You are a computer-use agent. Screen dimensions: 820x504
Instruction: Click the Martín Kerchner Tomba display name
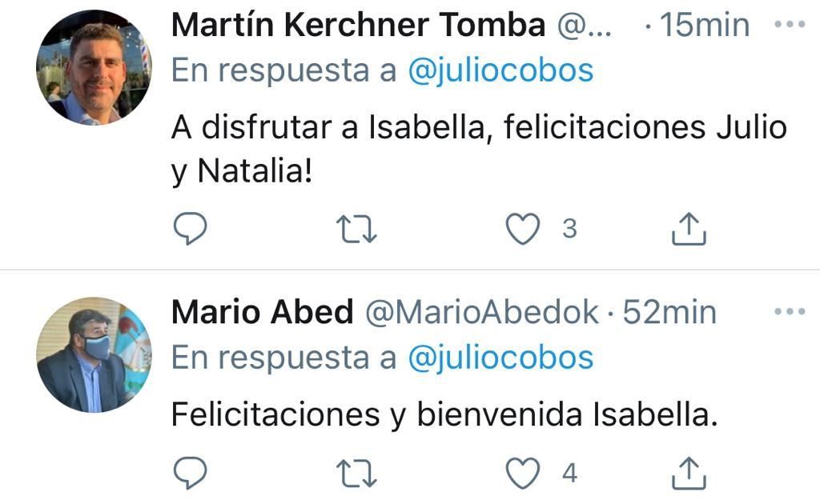click(358, 26)
